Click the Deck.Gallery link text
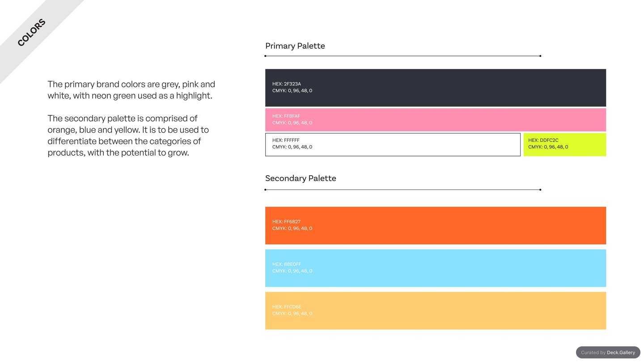644x362 pixels. tap(621, 353)
